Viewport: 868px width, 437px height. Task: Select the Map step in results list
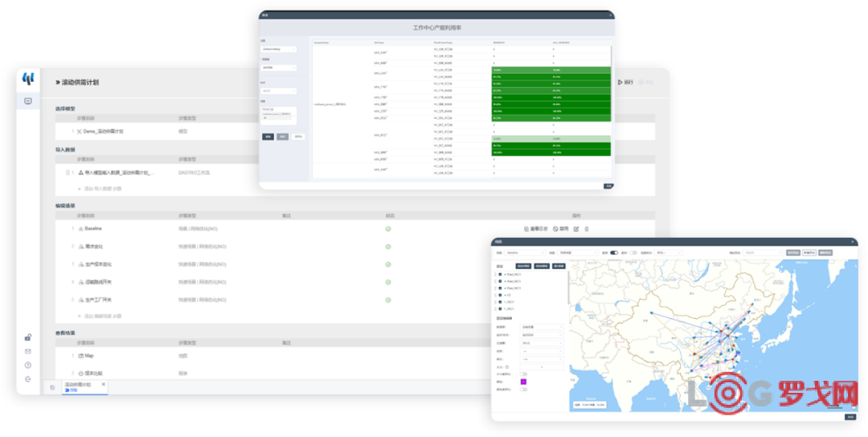89,355
